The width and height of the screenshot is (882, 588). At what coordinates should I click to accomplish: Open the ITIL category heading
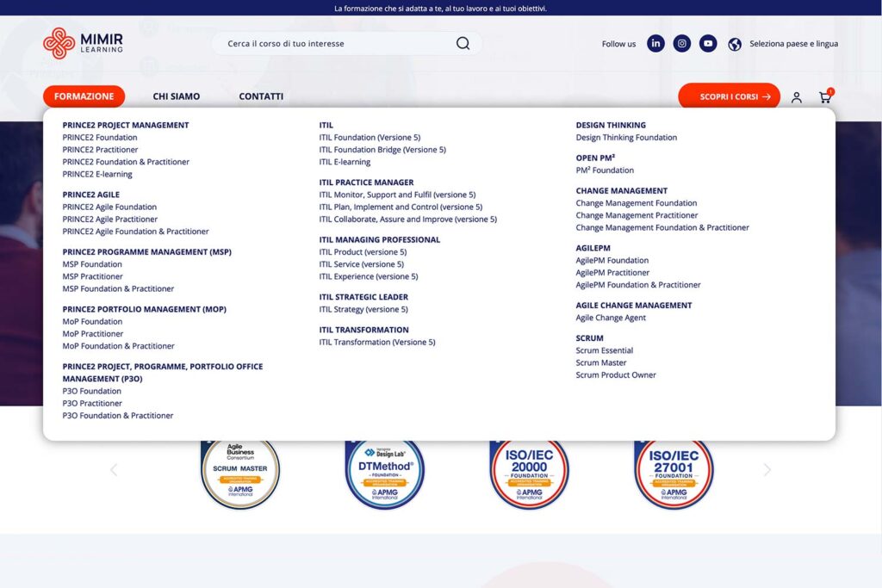326,125
